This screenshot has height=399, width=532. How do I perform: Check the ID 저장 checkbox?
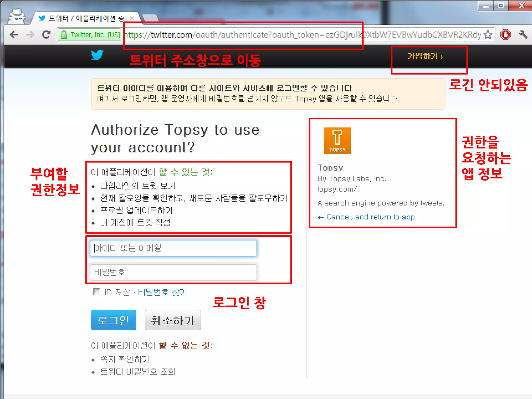point(97,292)
